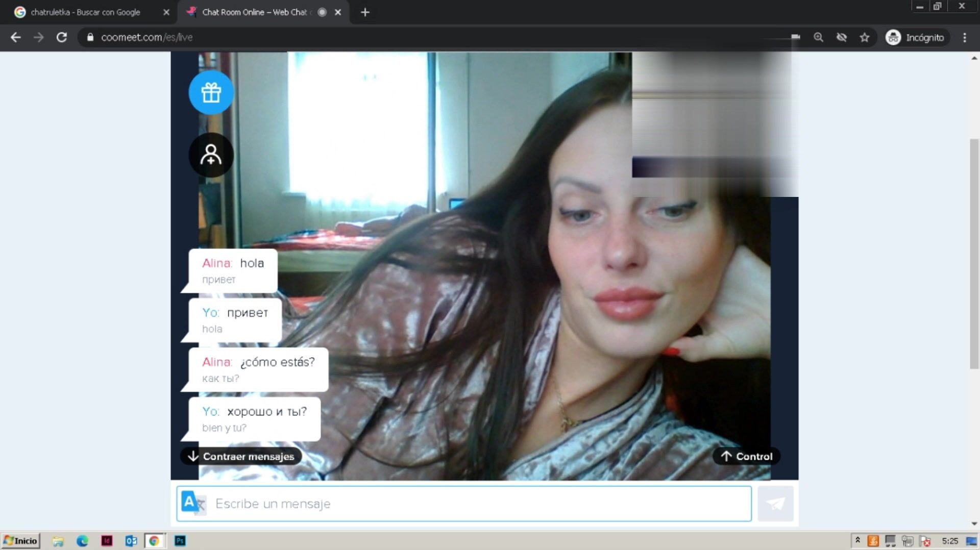980x550 pixels.
Task: Click the 5:25 clock
Action: pos(950,541)
